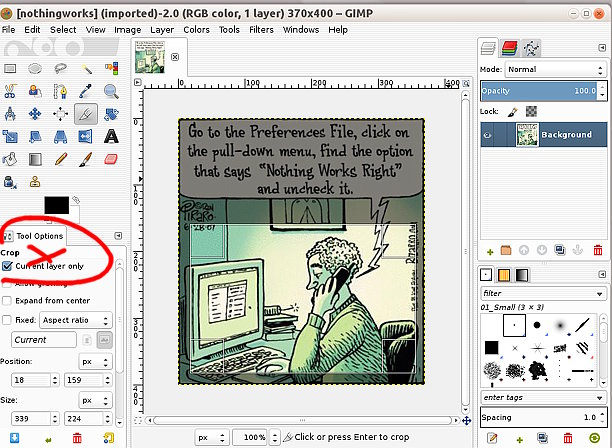Select the Scissors Select tool
The image size is (612, 448).
pos(10,91)
